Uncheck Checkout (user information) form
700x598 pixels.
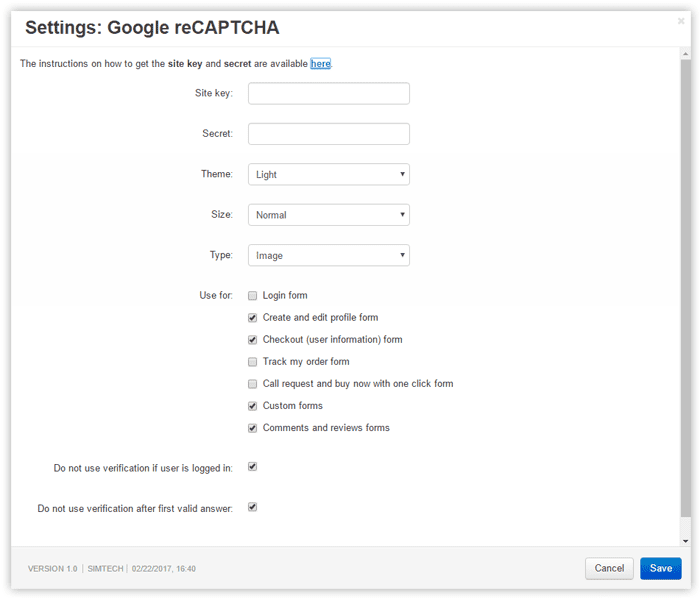click(x=253, y=340)
